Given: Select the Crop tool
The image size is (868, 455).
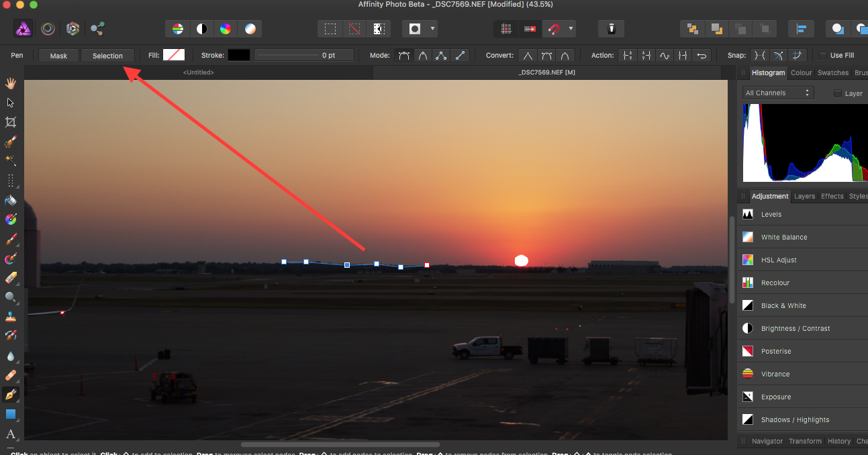Looking at the screenshot, I should 9,121.
